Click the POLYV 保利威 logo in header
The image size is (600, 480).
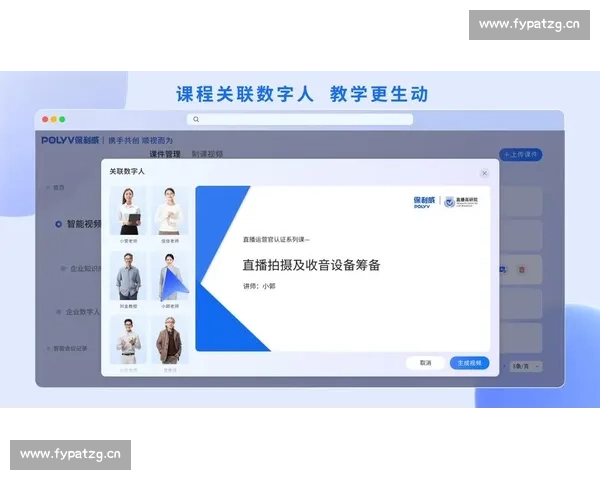70,140
